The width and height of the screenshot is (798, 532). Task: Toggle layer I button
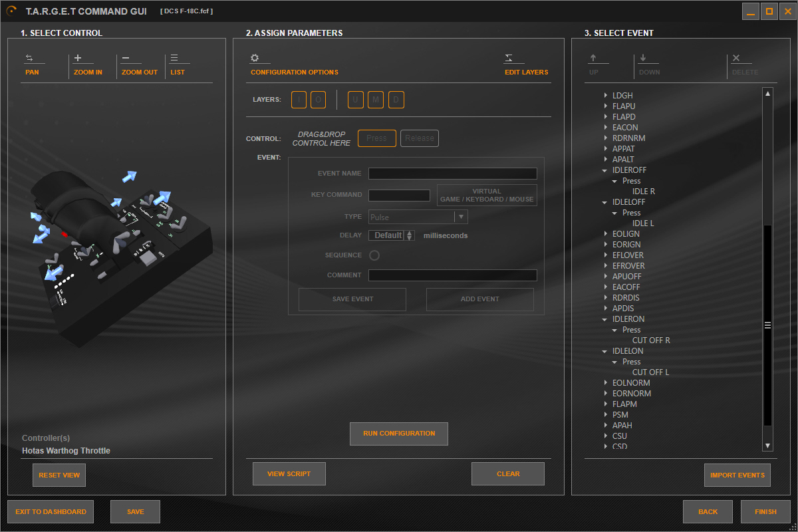tap(299, 100)
